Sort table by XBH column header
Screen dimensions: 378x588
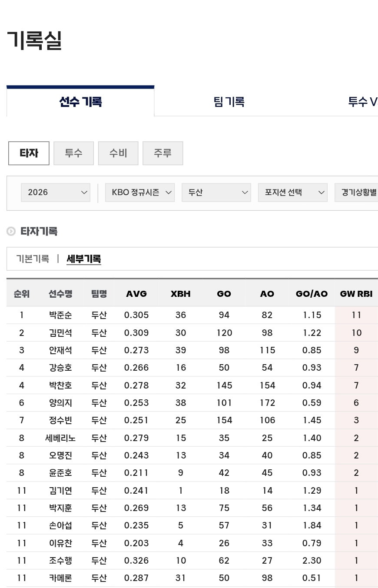coord(181,294)
